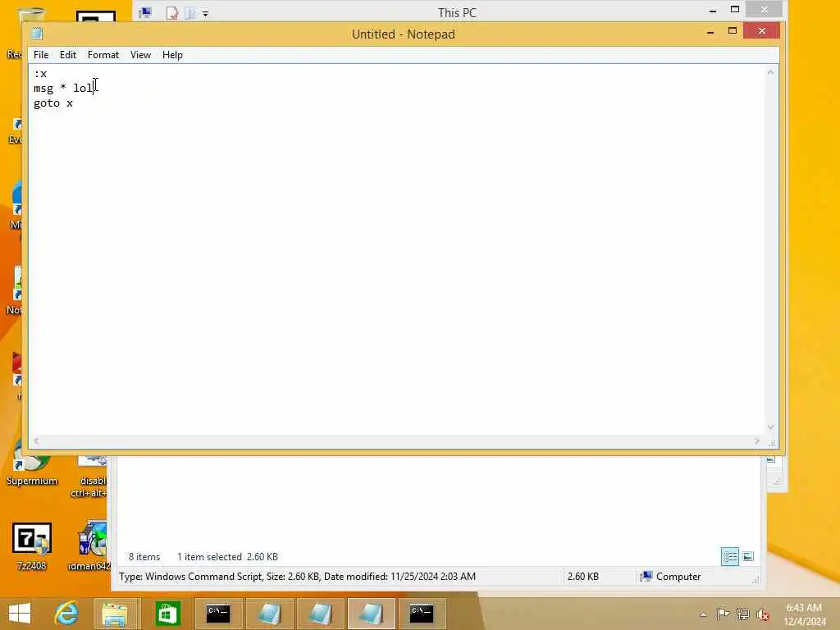Switch Explorer to large icons view

(x=748, y=557)
